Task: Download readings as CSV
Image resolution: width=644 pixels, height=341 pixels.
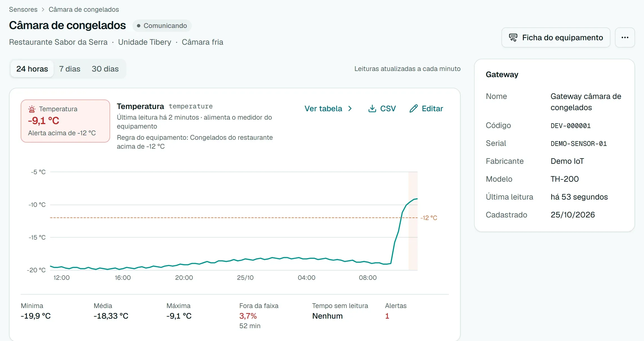Action: [382, 108]
